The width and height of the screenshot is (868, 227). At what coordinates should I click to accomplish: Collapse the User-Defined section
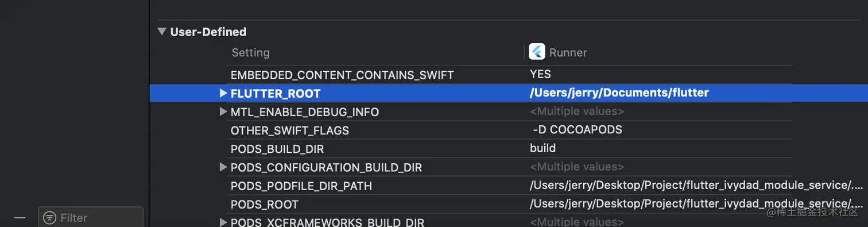pos(162,32)
